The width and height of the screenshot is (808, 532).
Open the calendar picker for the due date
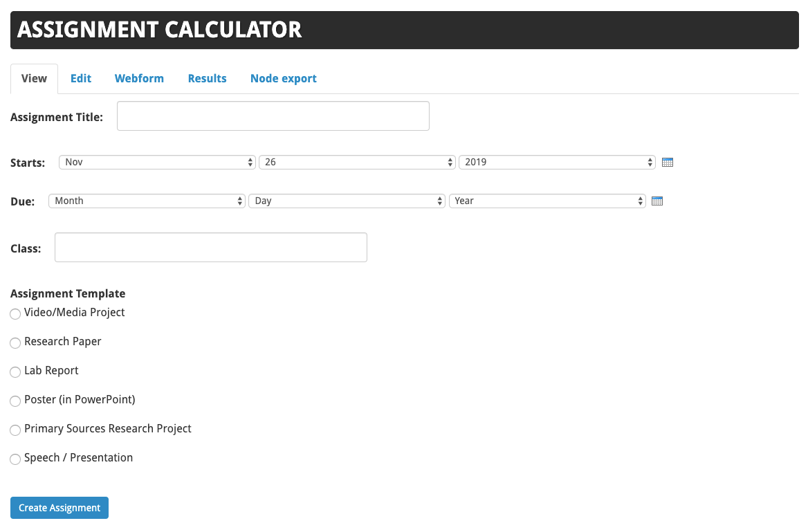click(x=656, y=201)
